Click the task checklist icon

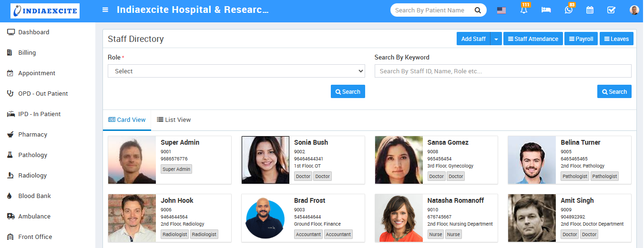[611, 10]
